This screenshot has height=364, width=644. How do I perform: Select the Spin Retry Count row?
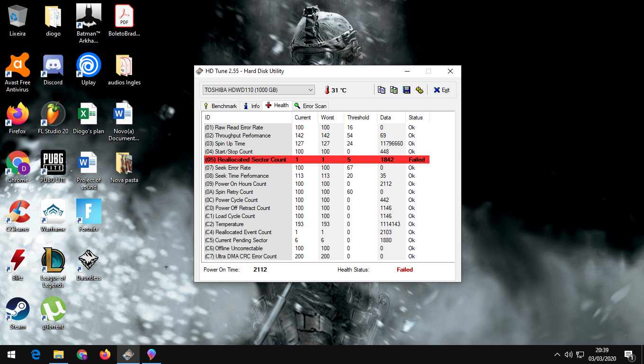pyautogui.click(x=316, y=192)
